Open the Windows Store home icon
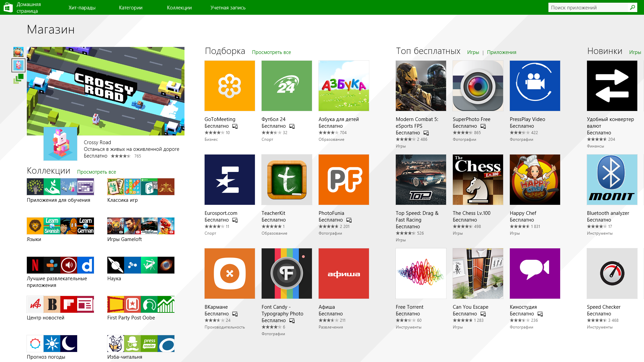 coord(8,7)
